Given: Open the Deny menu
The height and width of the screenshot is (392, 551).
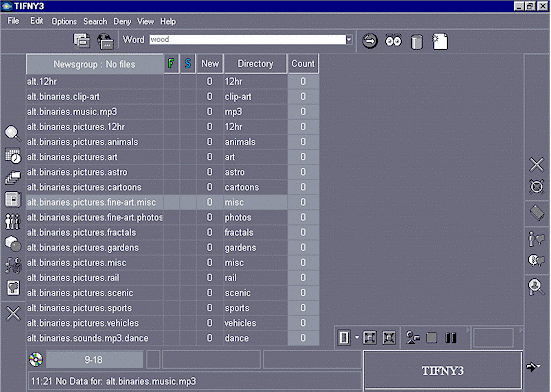Looking at the screenshot, I should 122,22.
